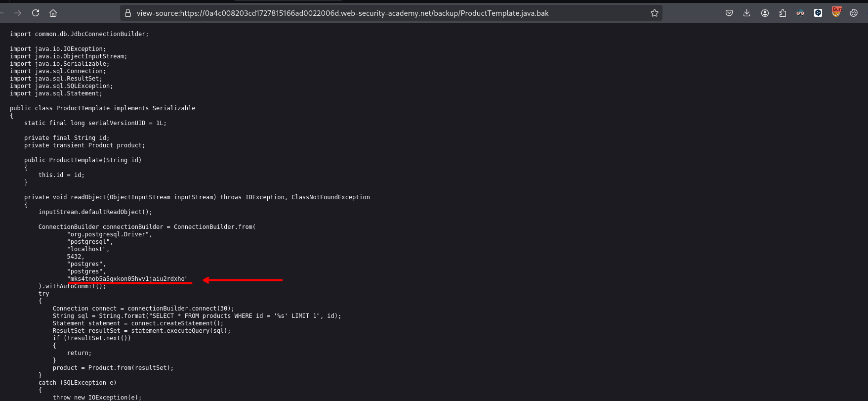
Task: Go to the browser home page
Action: point(53,13)
